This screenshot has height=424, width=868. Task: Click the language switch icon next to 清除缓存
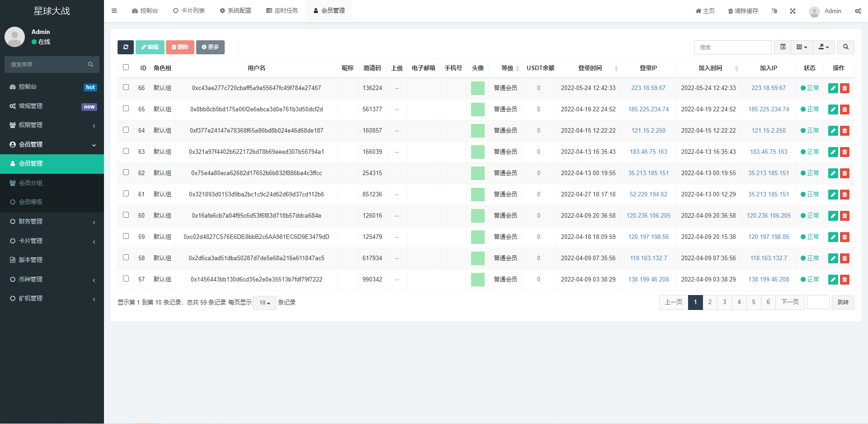(x=774, y=11)
